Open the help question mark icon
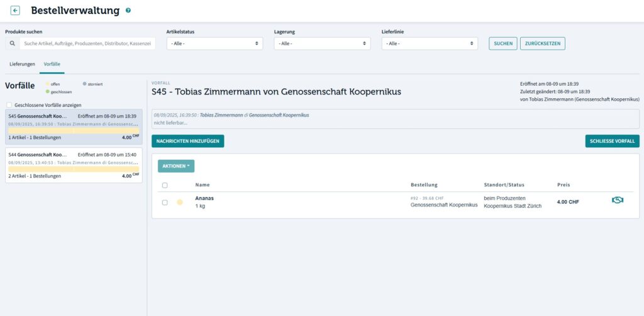The width and height of the screenshot is (644, 316). pyautogui.click(x=128, y=11)
